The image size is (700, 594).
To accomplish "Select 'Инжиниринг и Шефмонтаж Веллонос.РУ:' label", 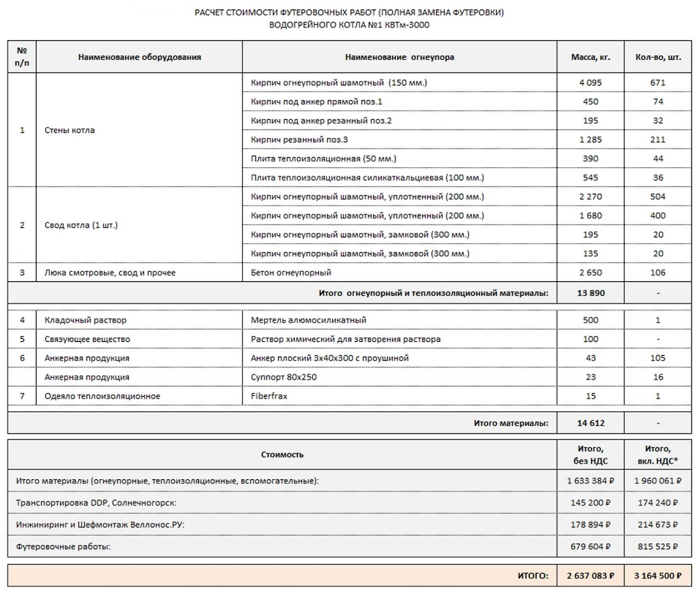I will click(x=100, y=525).
